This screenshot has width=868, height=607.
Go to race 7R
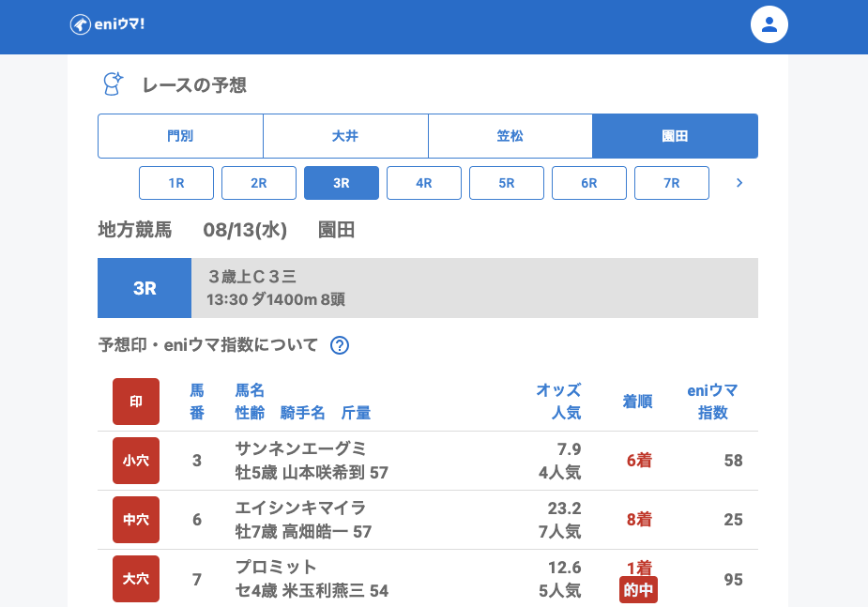coord(672,183)
